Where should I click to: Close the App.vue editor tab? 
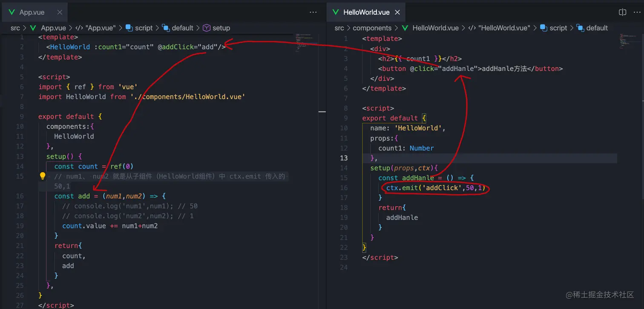click(x=60, y=12)
